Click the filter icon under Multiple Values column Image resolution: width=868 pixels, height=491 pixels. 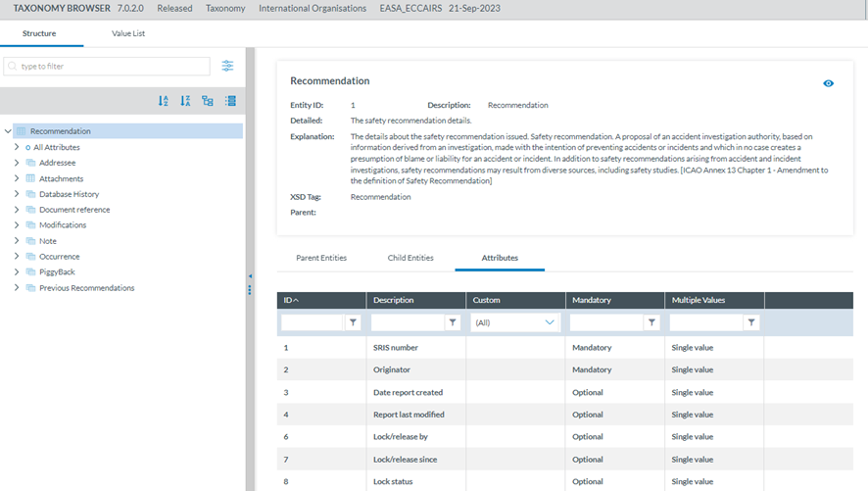(x=751, y=321)
